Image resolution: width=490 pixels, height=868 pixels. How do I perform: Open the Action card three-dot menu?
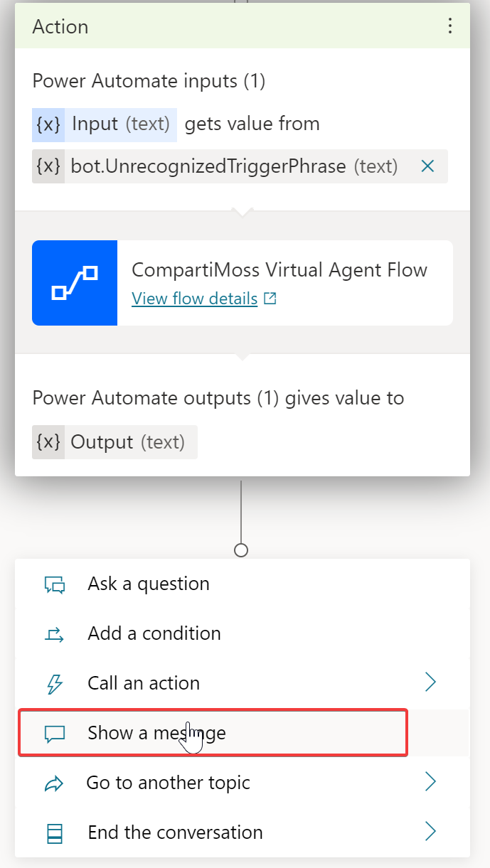[x=449, y=26]
